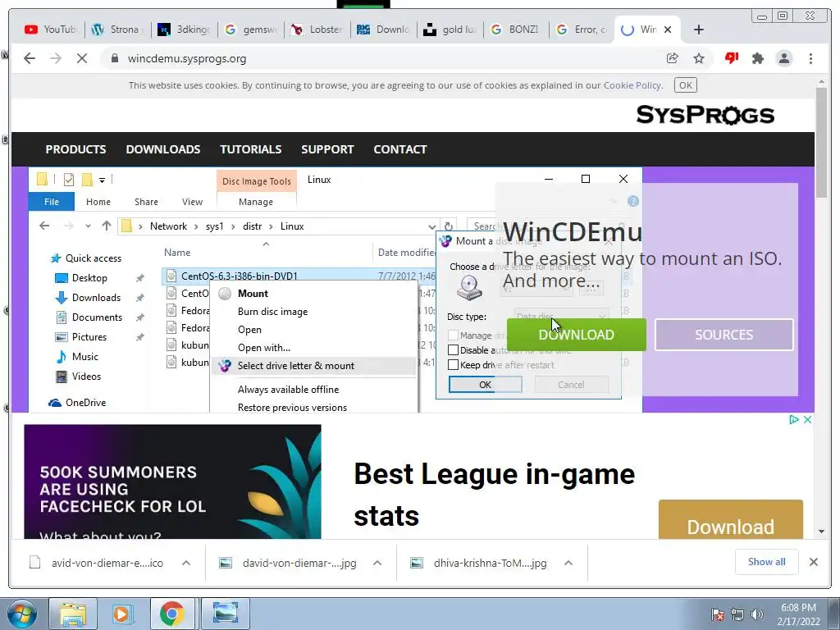The width and height of the screenshot is (840, 630).
Task: Expand options for david-von-diemar .jpg download
Action: [x=377, y=563]
